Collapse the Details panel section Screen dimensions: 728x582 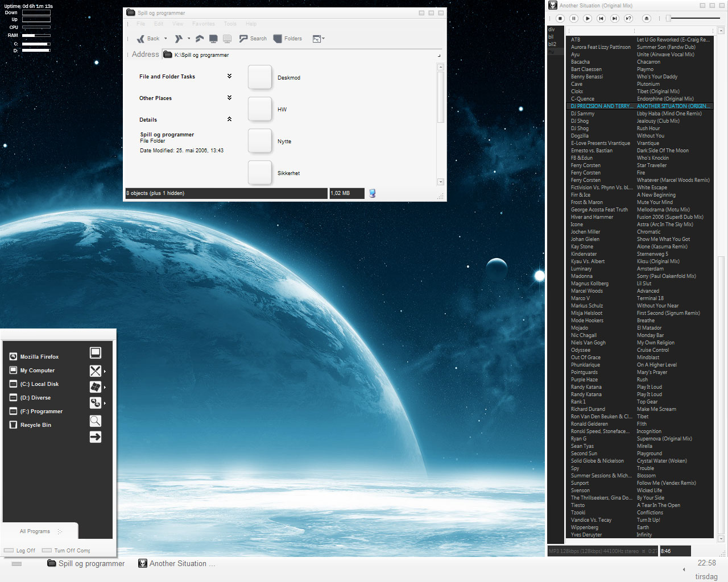point(229,119)
